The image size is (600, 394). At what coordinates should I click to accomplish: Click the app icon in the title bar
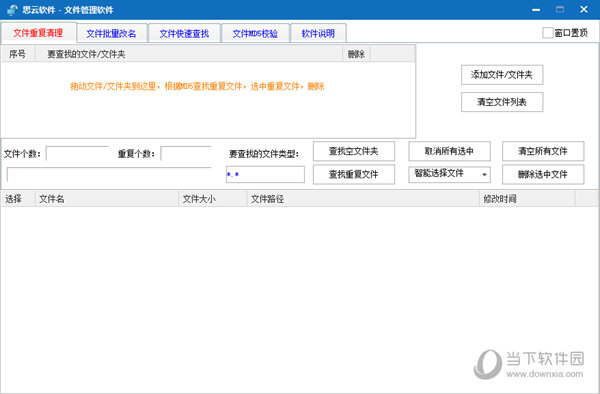[12, 10]
